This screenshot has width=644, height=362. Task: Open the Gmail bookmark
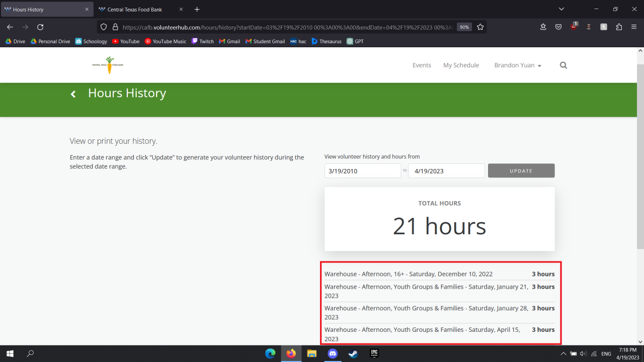(x=229, y=41)
